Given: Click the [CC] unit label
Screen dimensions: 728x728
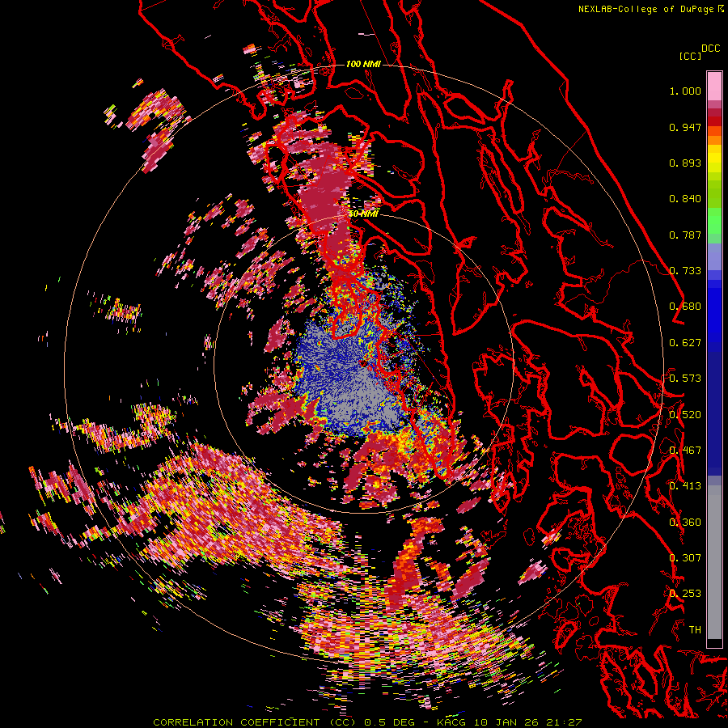Looking at the screenshot, I should [x=690, y=56].
